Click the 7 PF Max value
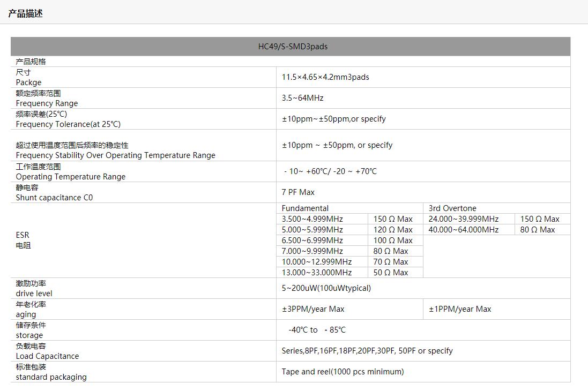This screenshot has width=588, height=391. (x=298, y=192)
